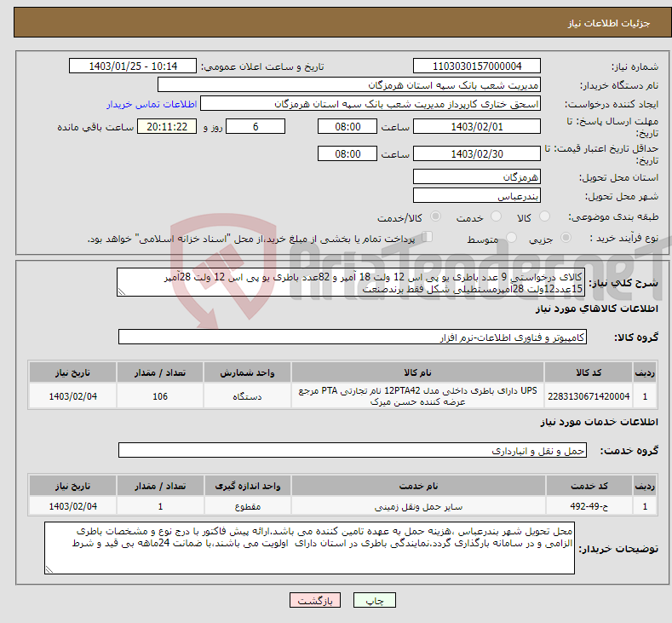
Task: Click the گروه کالا field کامپیوتر و فناوری اطلاعات
Action: pyautogui.click(x=353, y=337)
